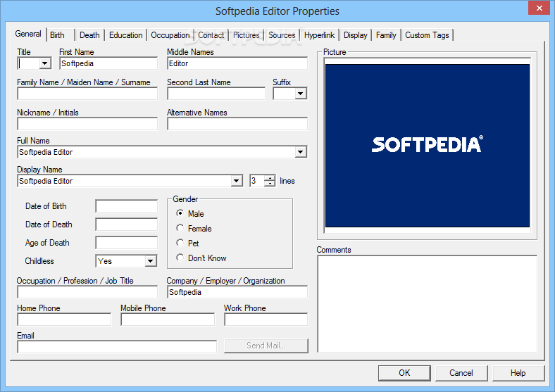Focus the Nickname / Initials field
Viewport: 555px width, 392px height.
[87, 124]
